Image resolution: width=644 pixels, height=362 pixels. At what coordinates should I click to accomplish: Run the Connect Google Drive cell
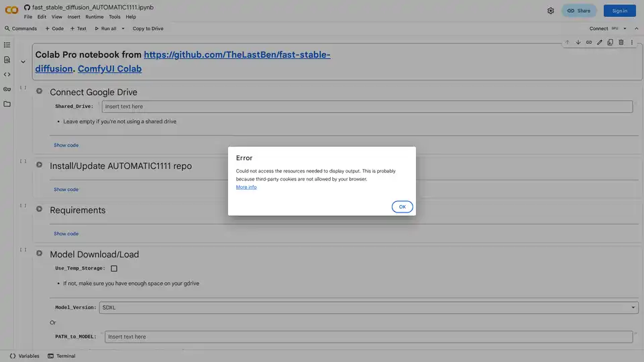(x=40, y=91)
